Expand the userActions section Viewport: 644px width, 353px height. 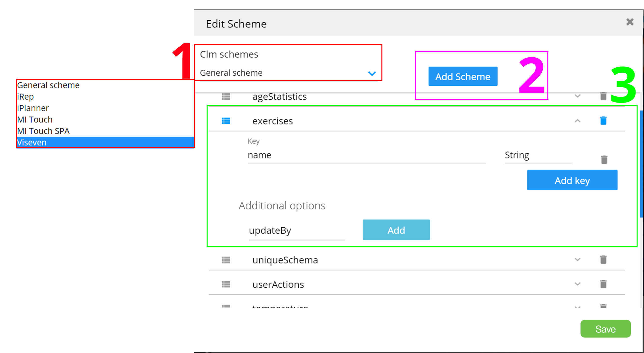[x=577, y=284]
